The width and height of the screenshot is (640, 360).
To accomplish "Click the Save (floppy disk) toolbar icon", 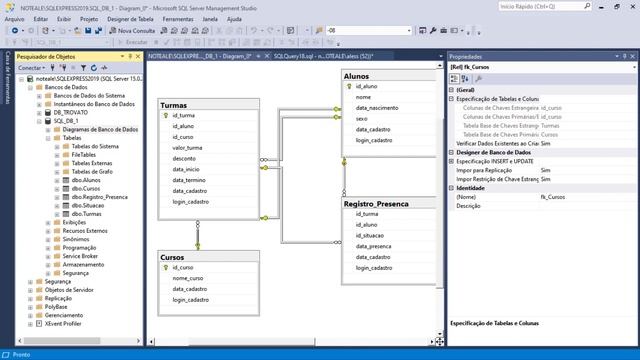I will [88, 31].
